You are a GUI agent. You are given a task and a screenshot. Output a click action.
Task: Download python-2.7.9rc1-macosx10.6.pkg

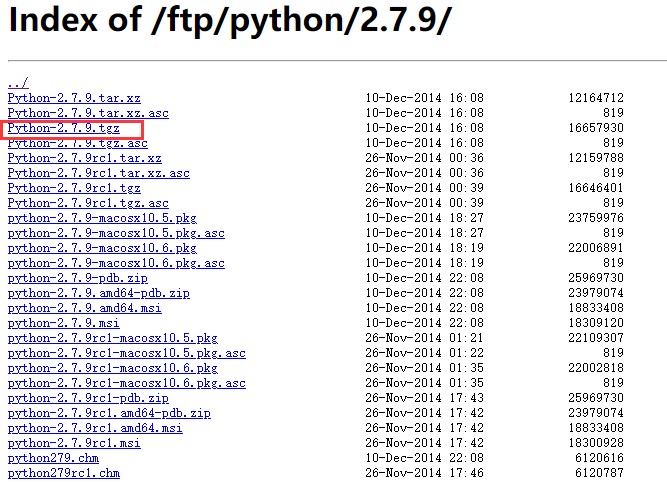point(113,368)
